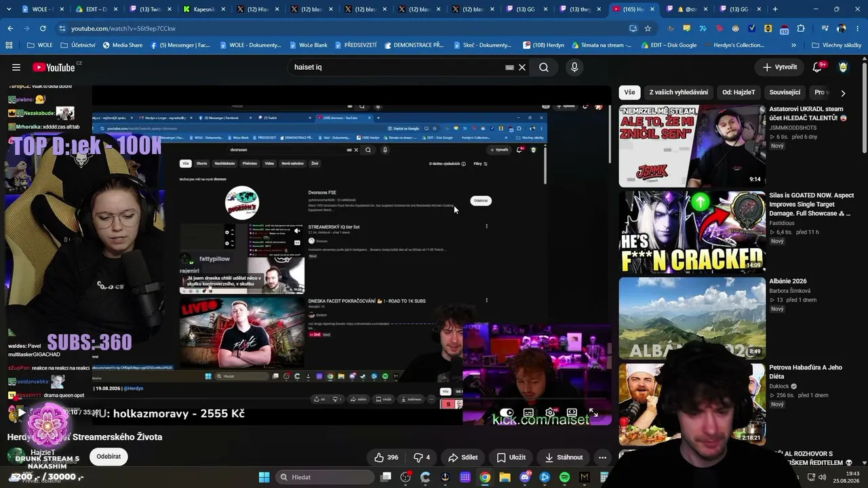Open the Chrome apps grid in bookmarks bar
The height and width of the screenshot is (488, 868).
(x=9, y=45)
